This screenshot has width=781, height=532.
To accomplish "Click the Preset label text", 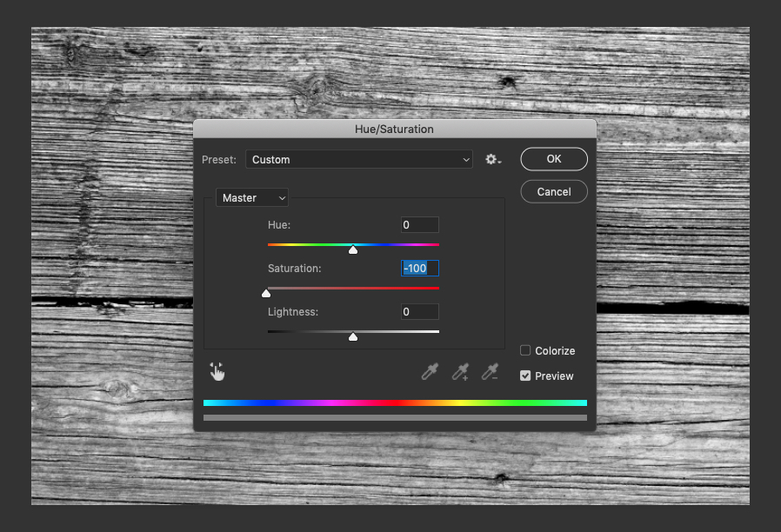I will [219, 159].
